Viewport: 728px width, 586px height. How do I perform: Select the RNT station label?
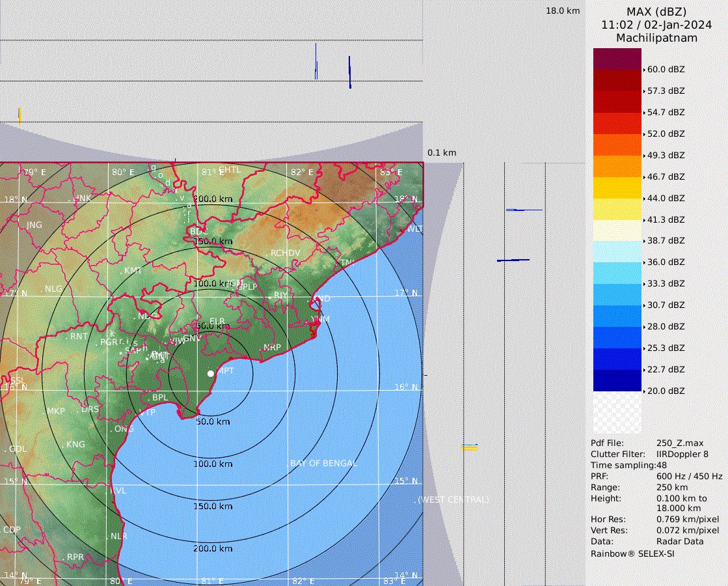[79, 336]
